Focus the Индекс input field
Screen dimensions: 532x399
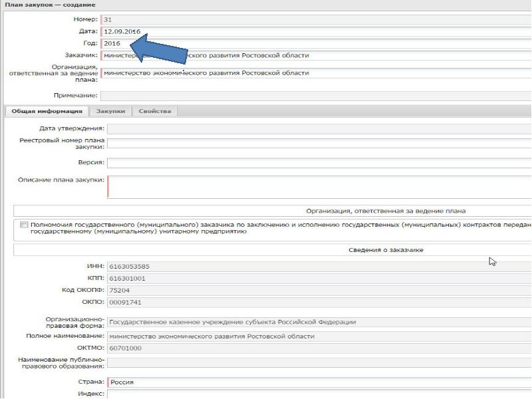click(x=320, y=394)
